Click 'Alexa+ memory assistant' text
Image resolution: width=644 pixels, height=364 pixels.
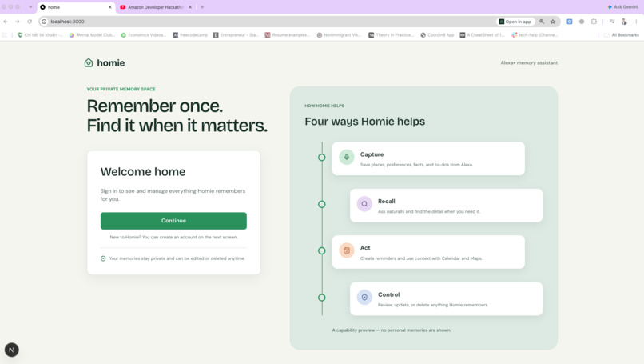pyautogui.click(x=529, y=63)
